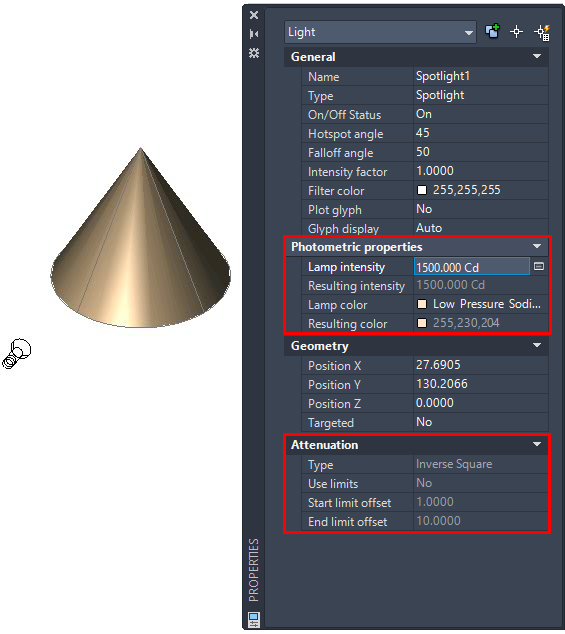Toggle the On/Off Status value
Screen dimensions: 565x634
[481, 114]
